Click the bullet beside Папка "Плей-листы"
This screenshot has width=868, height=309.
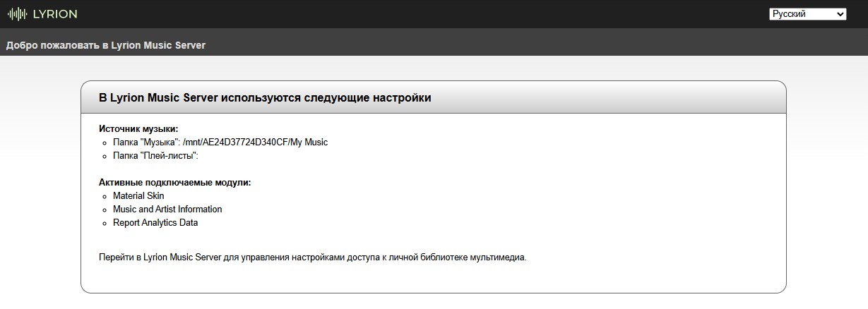pos(105,156)
